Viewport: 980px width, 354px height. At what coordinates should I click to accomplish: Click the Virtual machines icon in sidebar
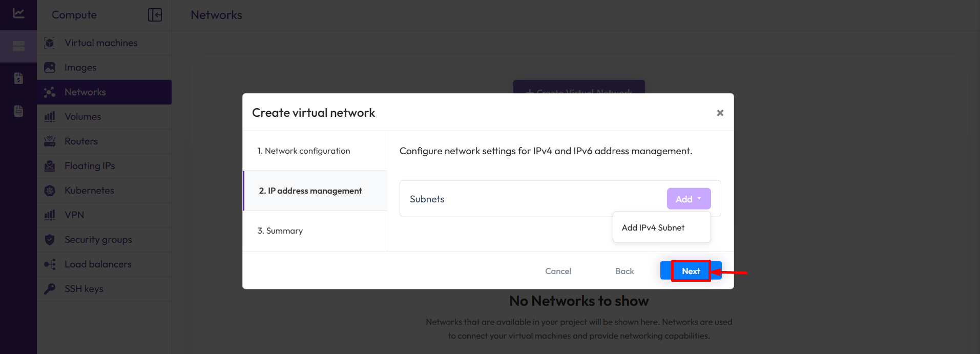pos(50,43)
